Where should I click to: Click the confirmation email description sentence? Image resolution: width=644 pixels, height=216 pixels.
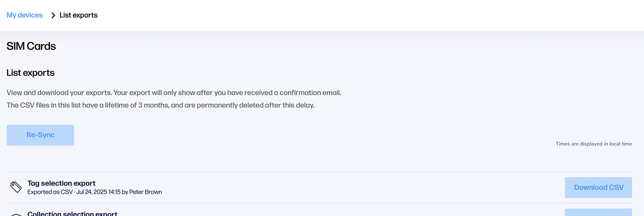174,93
